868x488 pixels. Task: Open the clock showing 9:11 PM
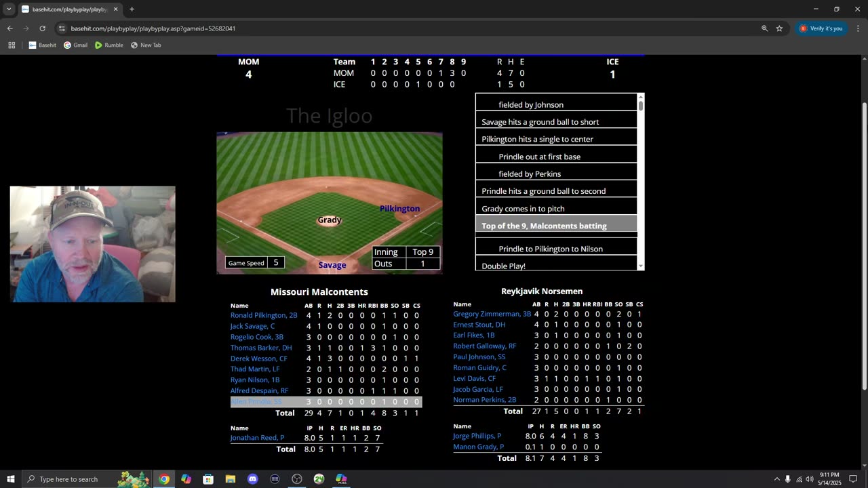point(831,479)
